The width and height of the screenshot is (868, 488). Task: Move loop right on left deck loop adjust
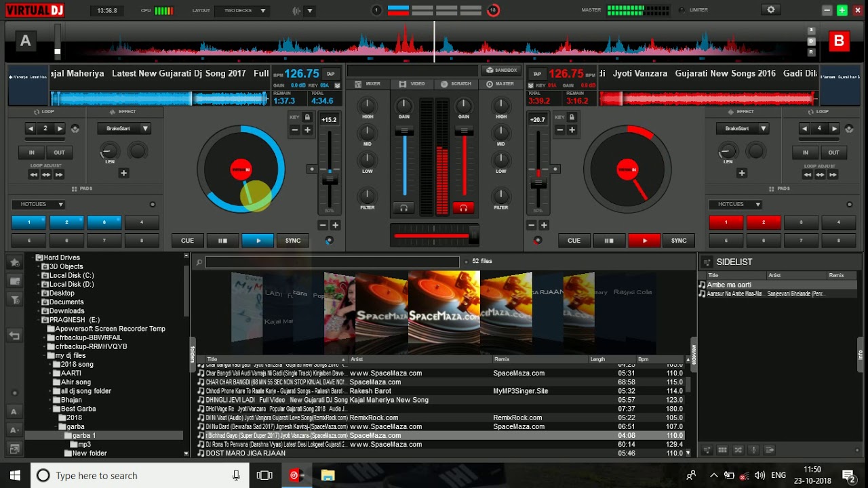59,175
